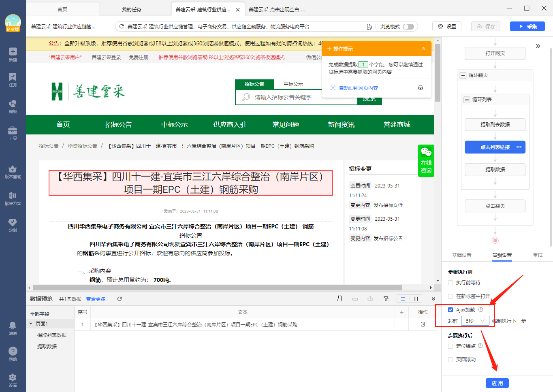The height and width of the screenshot is (392, 553).
Task: Enable the 定位锚点 checkbox
Action: pos(451,346)
